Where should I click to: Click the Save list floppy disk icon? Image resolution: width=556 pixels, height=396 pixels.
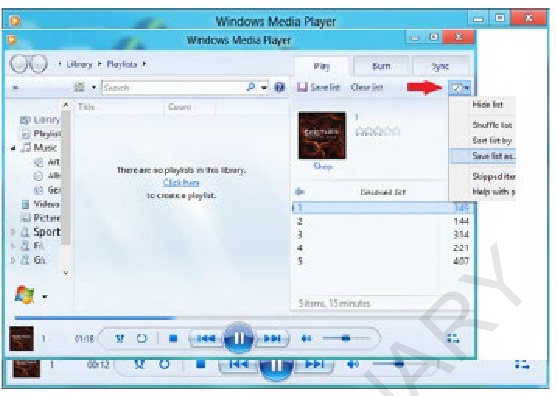[x=302, y=87]
